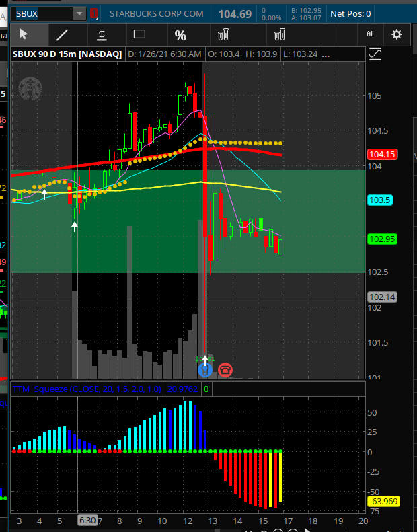Screen dimensions: 417x532
Task: Toggle the red link color indicator next to symbol
Action: tap(93, 13)
